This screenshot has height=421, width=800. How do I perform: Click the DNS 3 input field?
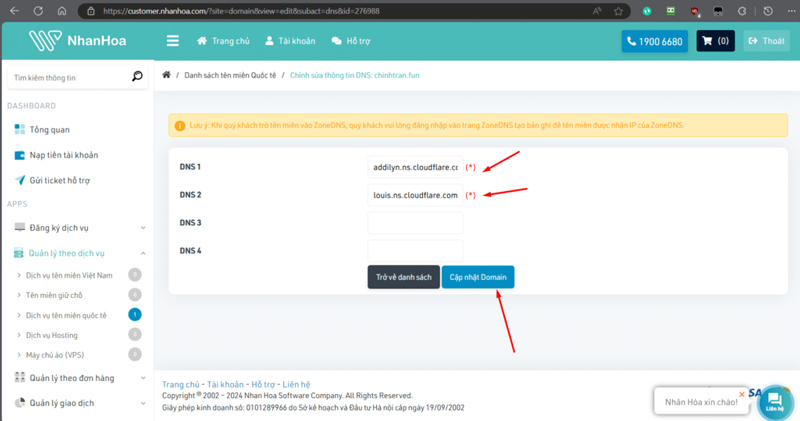coord(415,223)
